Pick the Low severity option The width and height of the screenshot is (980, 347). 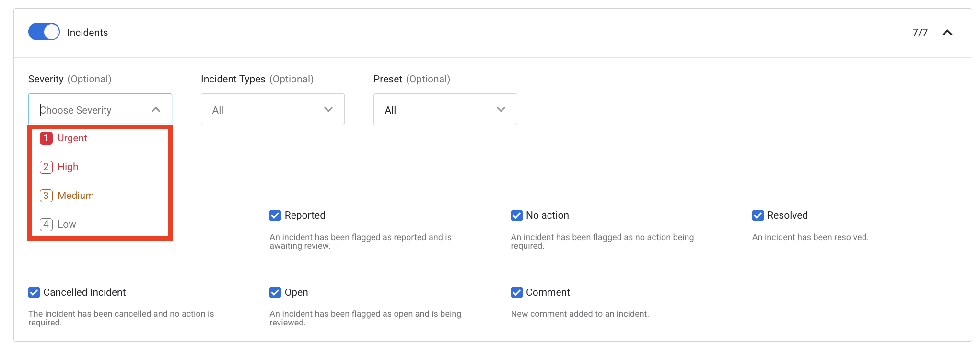[67, 225]
